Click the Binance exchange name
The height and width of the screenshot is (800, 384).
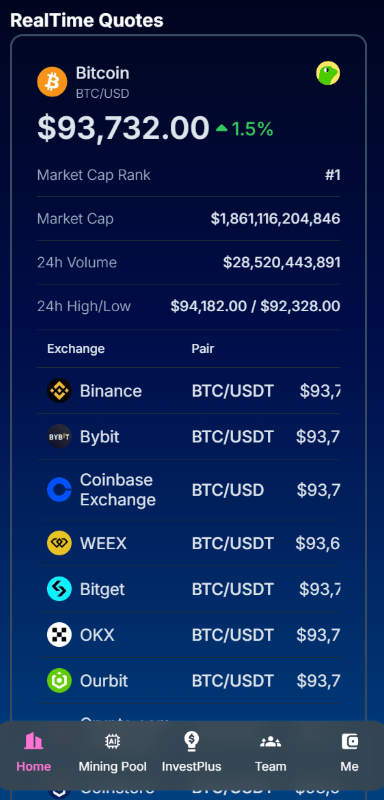coord(111,391)
